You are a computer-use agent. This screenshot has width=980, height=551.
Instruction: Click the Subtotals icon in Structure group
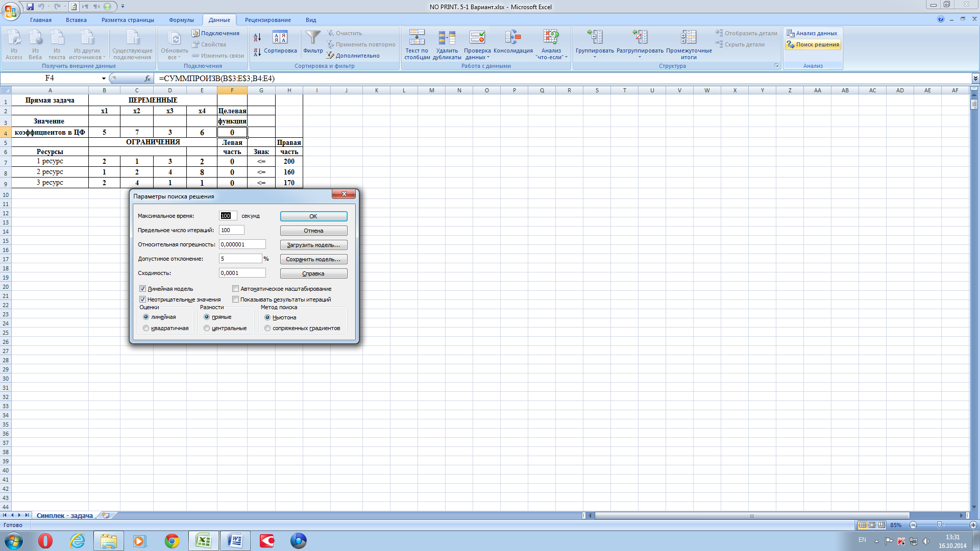(688, 38)
